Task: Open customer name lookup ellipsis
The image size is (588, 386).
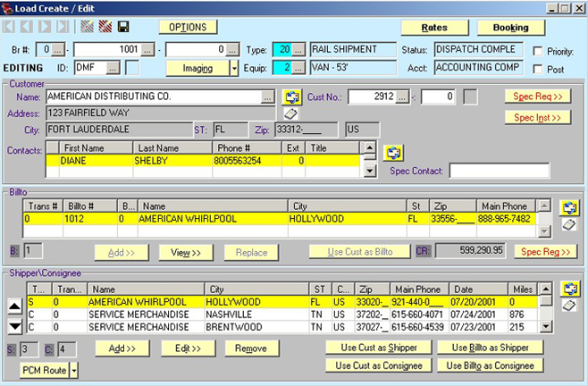Action: pyautogui.click(x=268, y=97)
